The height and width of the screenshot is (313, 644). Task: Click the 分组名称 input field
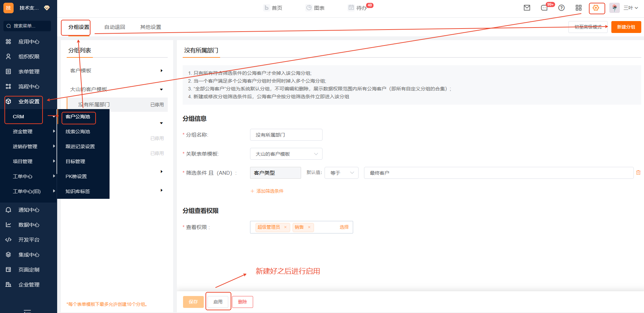(286, 135)
